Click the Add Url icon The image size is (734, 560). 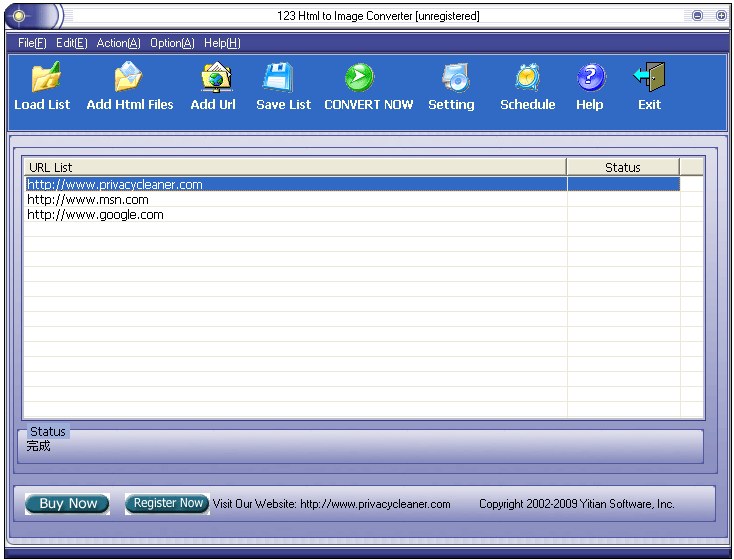tap(213, 79)
